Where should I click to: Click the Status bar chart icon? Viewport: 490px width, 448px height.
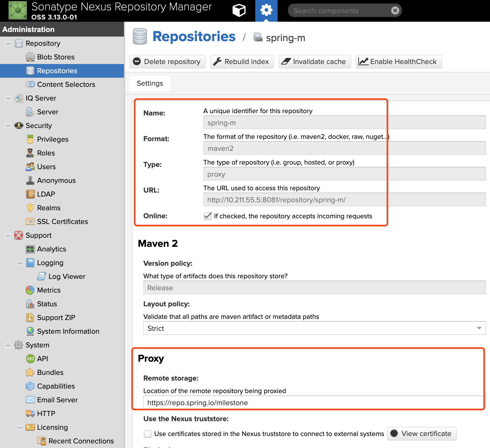pos(30,304)
